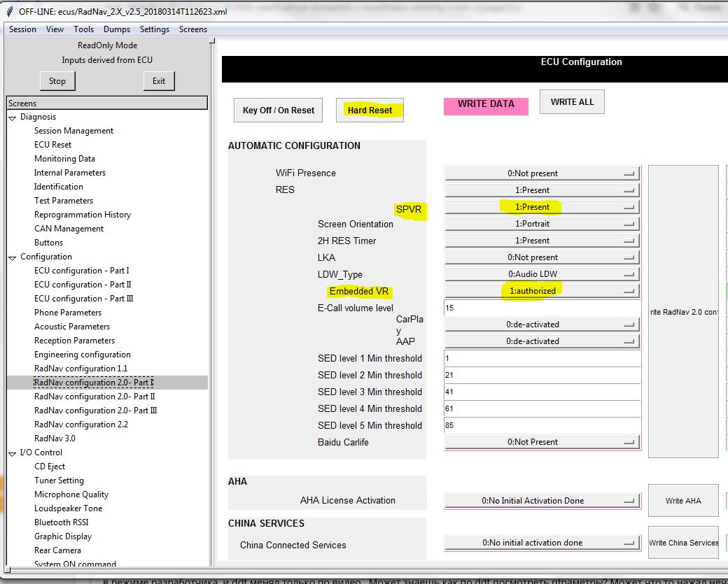Viewport: 728px width, 584px height.
Task: Open the Tools menu
Action: coord(83,29)
